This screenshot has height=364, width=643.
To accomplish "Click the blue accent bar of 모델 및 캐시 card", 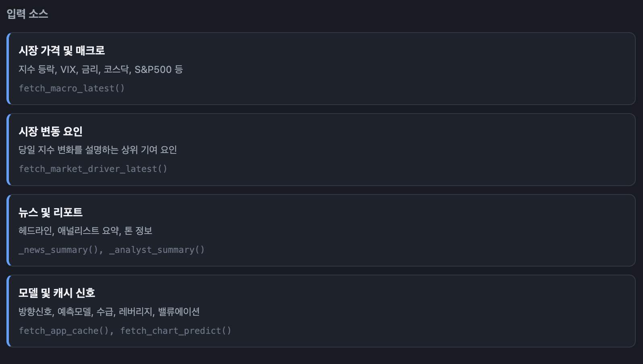I will pyautogui.click(x=8, y=311).
